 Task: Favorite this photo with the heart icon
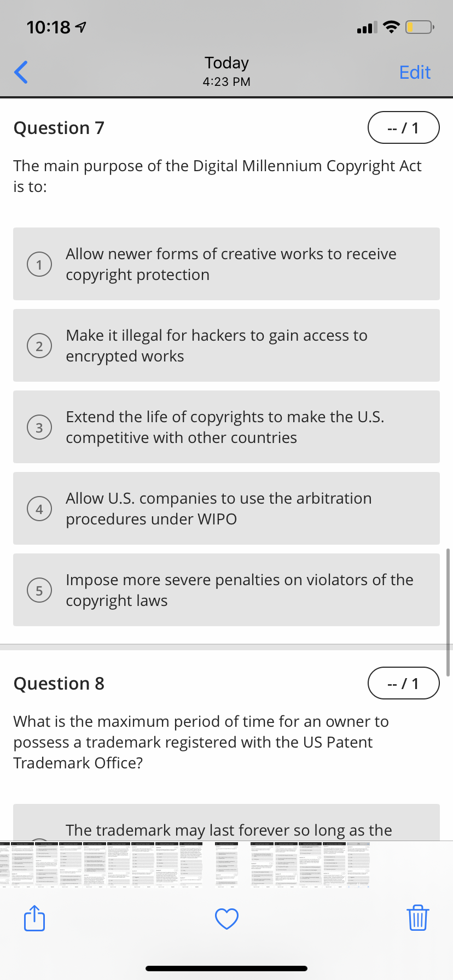226,918
